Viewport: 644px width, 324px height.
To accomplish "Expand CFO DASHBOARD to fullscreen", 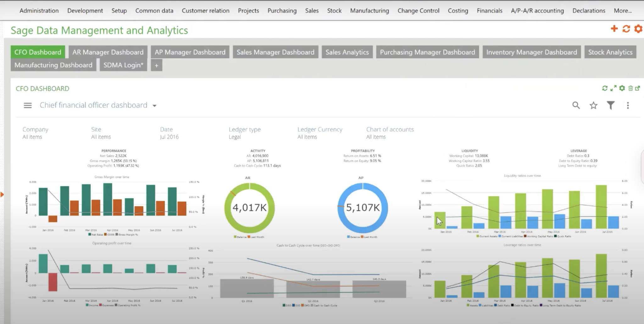I will (x=613, y=88).
